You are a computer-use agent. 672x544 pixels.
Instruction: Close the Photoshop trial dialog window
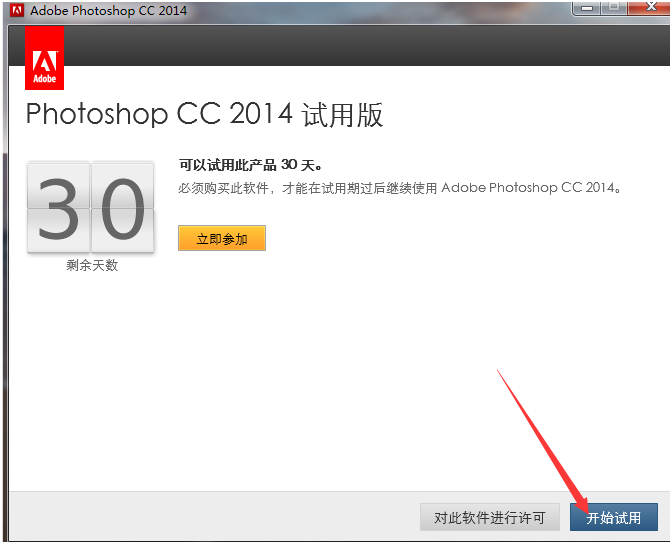649,6
